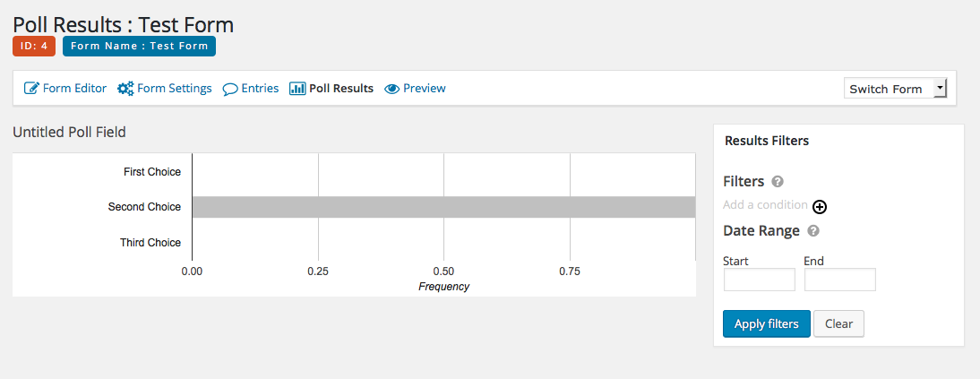Click the Entries speech bubble icon

coord(230,89)
